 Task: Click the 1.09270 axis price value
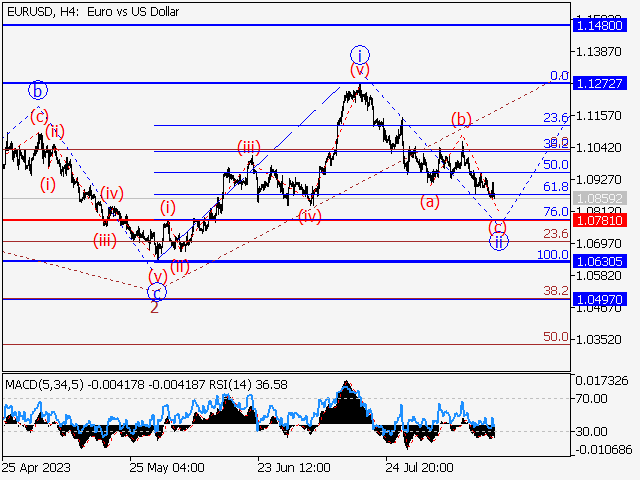(x=599, y=180)
